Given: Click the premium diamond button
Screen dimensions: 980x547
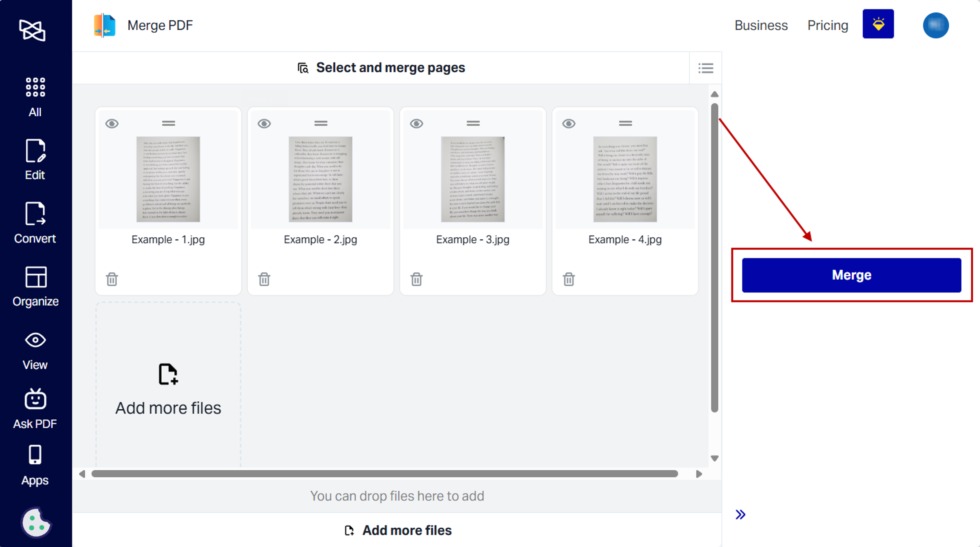Looking at the screenshot, I should click(x=878, y=24).
